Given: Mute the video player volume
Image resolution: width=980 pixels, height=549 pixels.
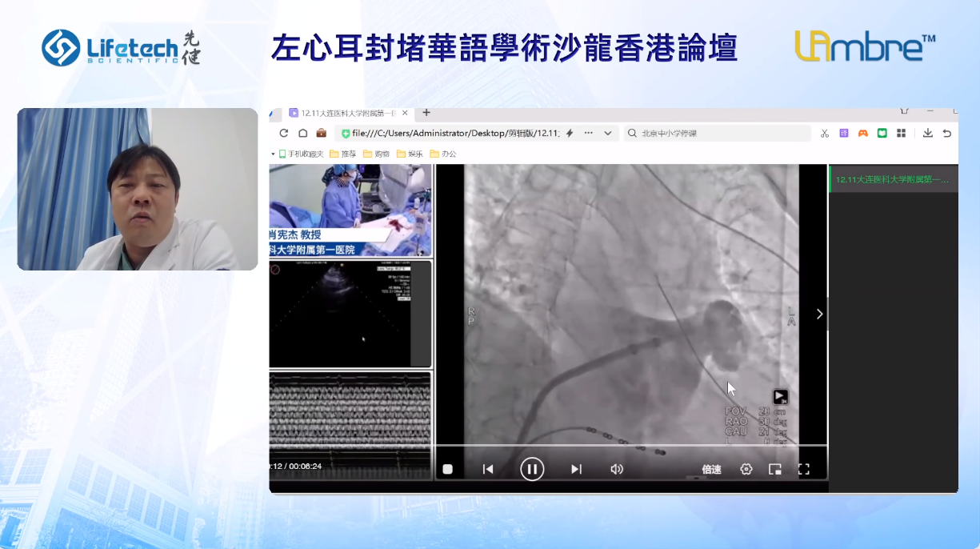Looking at the screenshot, I should point(617,470).
